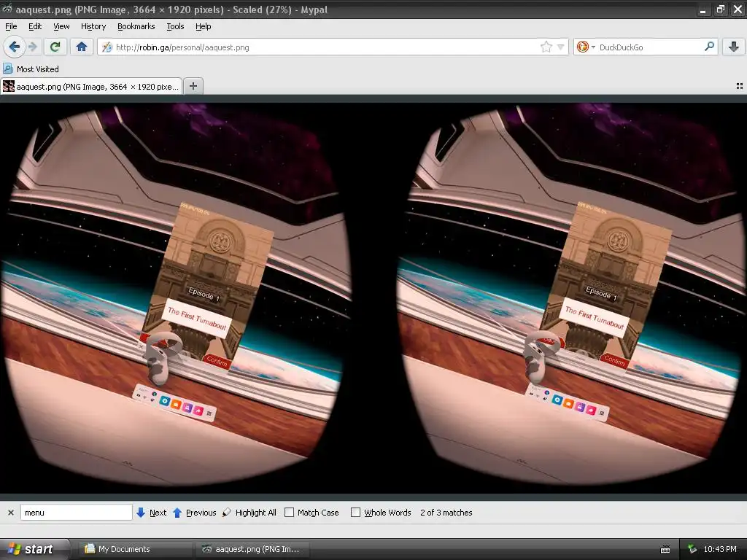Click the 10:43 PM clock
747x560 pixels.
[720, 549]
